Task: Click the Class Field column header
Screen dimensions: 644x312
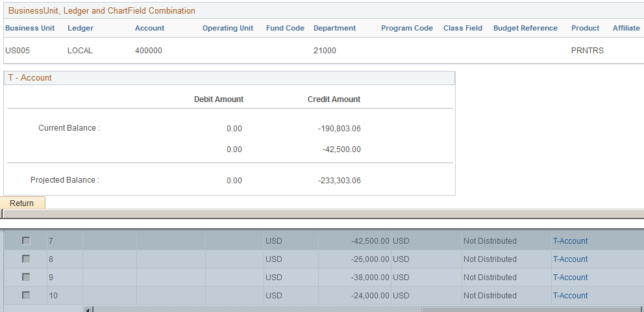Action: 463,29
